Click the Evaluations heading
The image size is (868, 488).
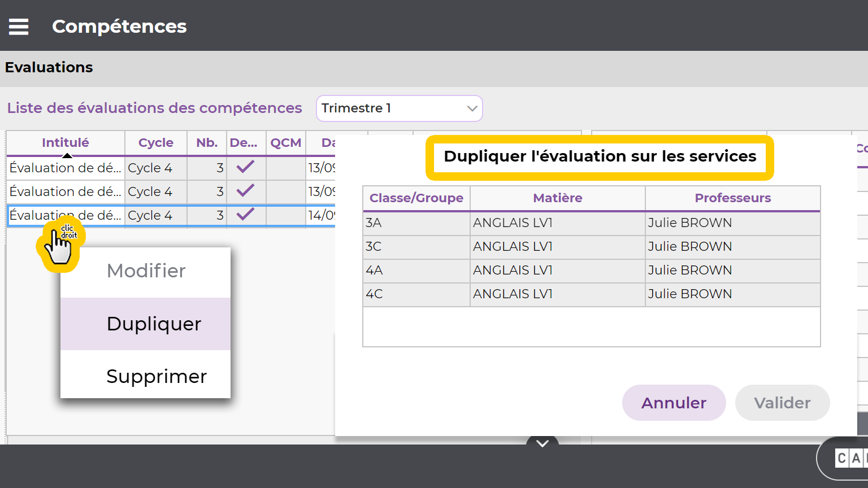point(49,67)
